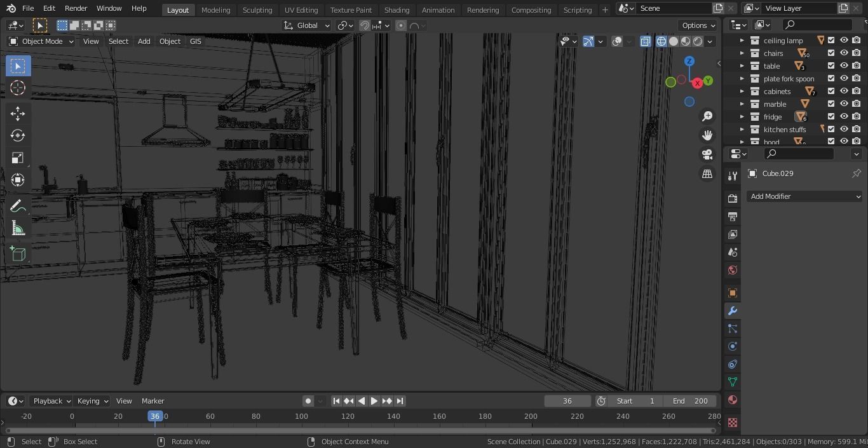Switch to the Shading workspace tab

(x=397, y=10)
